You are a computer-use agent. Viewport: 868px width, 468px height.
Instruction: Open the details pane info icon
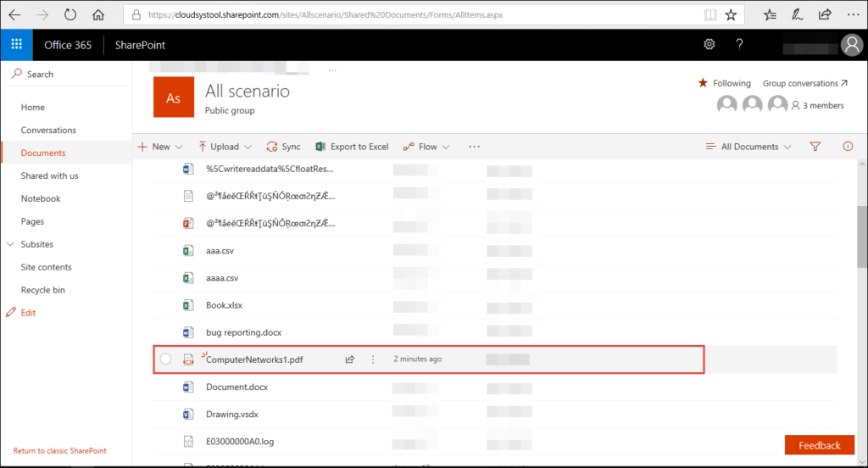(x=848, y=147)
